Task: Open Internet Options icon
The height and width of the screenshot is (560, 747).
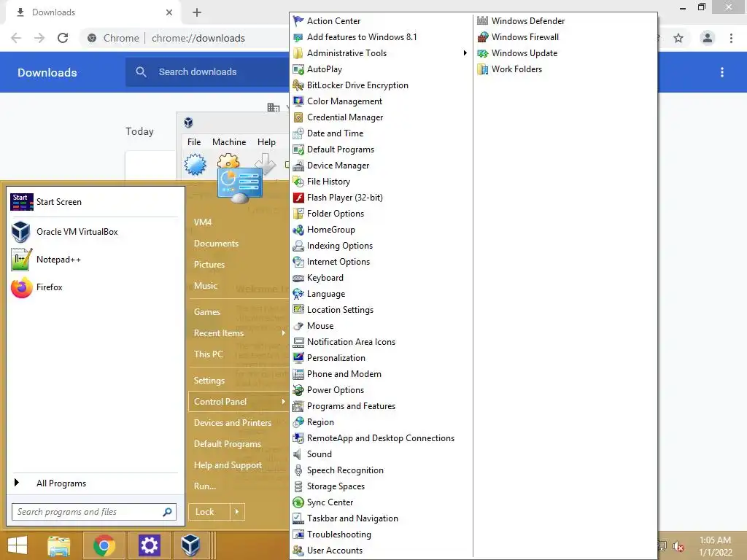Action: click(298, 262)
